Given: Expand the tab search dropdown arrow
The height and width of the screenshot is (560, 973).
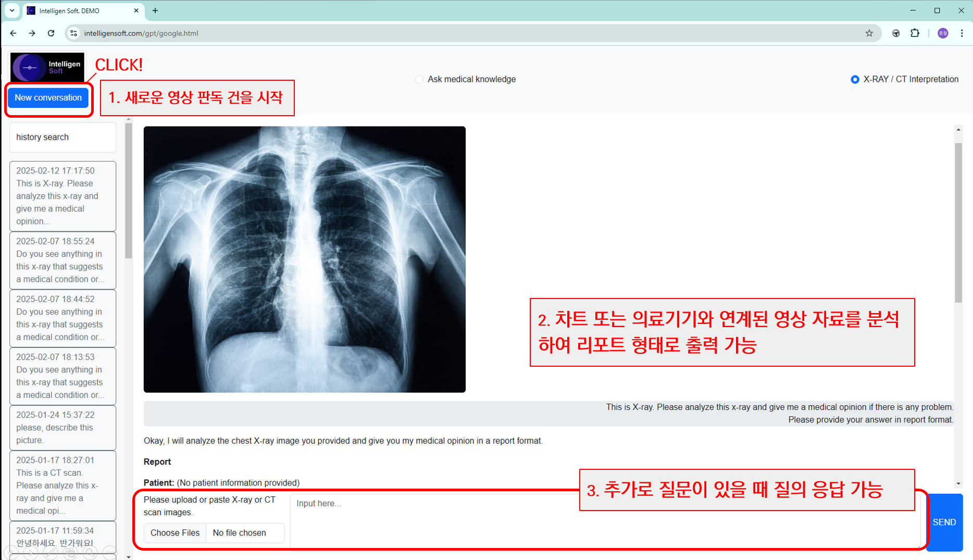Looking at the screenshot, I should [x=12, y=10].
